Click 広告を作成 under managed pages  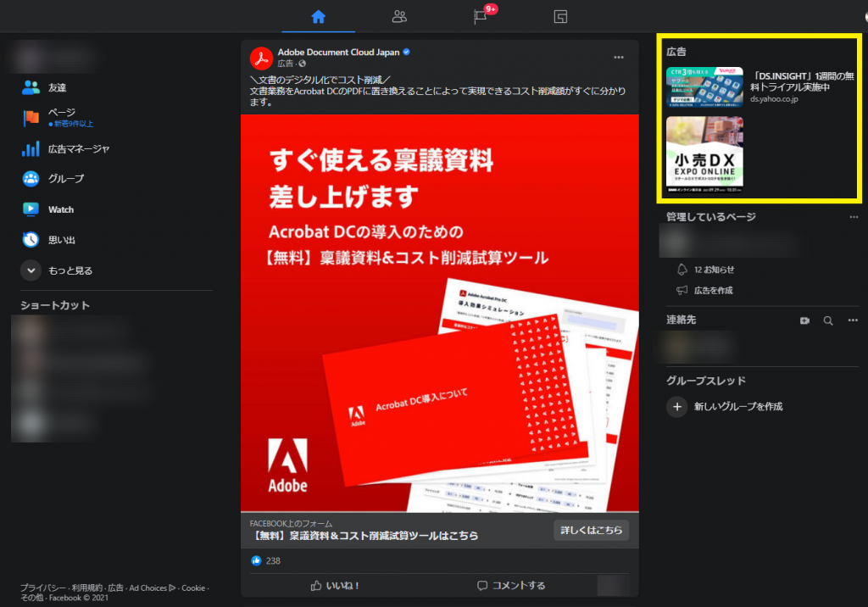713,290
